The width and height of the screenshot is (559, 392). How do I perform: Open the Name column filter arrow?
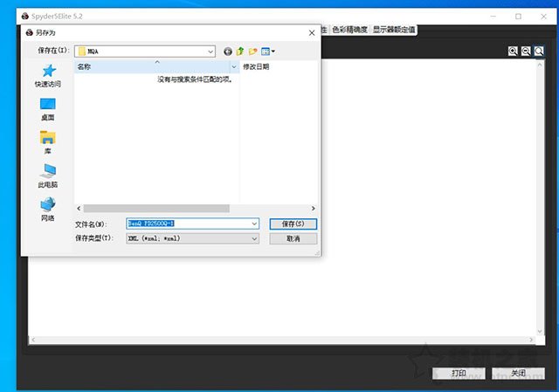[x=234, y=66]
